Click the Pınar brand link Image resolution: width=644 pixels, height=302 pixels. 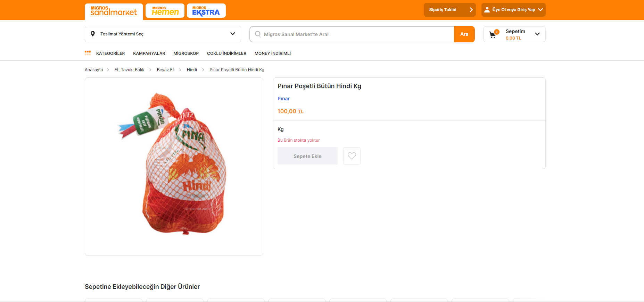point(283,99)
